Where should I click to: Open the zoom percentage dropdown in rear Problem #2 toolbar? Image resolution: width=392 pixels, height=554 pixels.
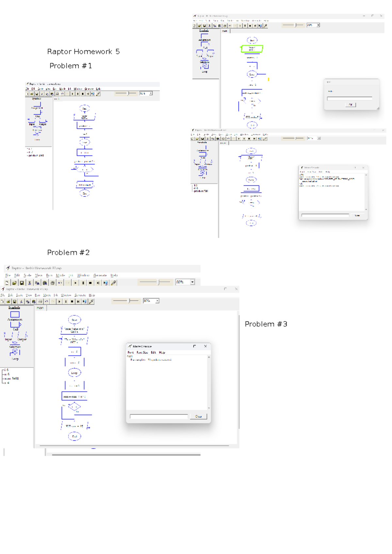[x=192, y=282]
